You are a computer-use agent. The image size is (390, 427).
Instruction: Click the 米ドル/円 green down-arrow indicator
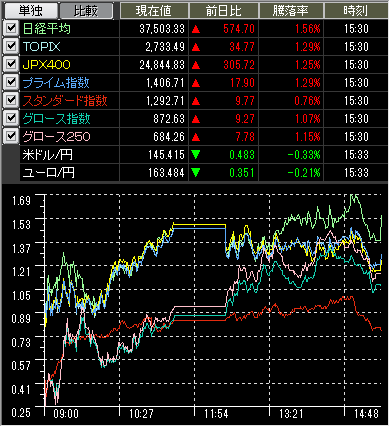pyautogui.click(x=196, y=155)
